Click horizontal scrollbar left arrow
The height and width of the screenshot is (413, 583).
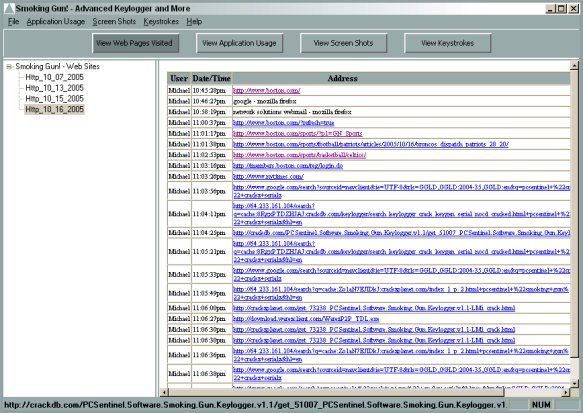coord(164,392)
